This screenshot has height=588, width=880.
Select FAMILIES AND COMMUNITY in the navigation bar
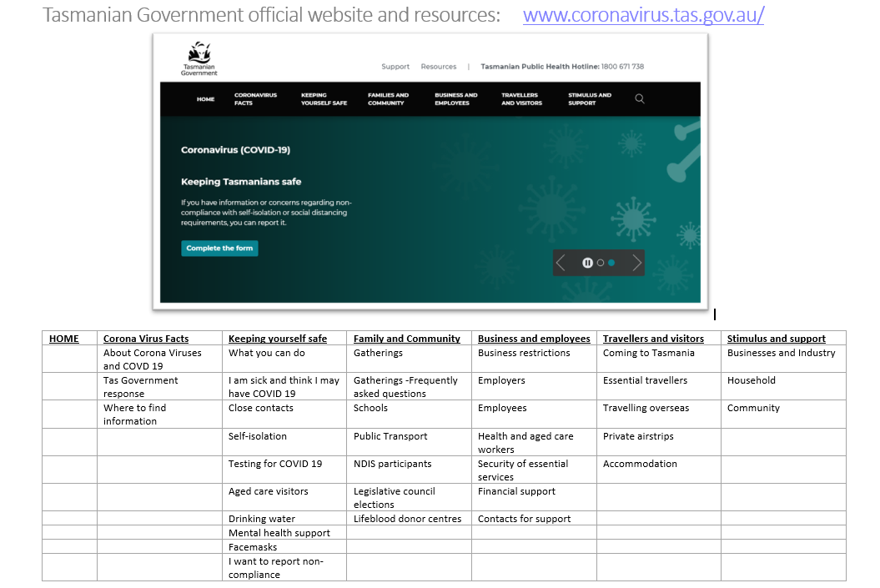point(387,98)
